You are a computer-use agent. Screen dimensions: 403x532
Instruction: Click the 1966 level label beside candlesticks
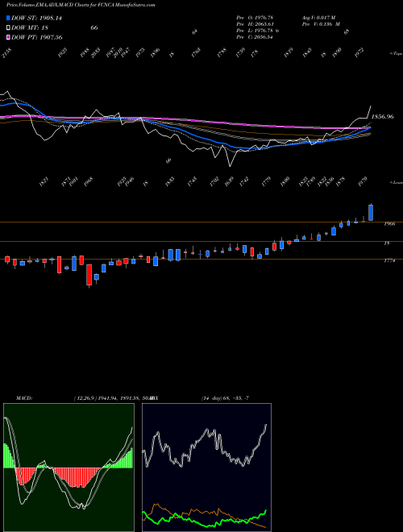389,224
